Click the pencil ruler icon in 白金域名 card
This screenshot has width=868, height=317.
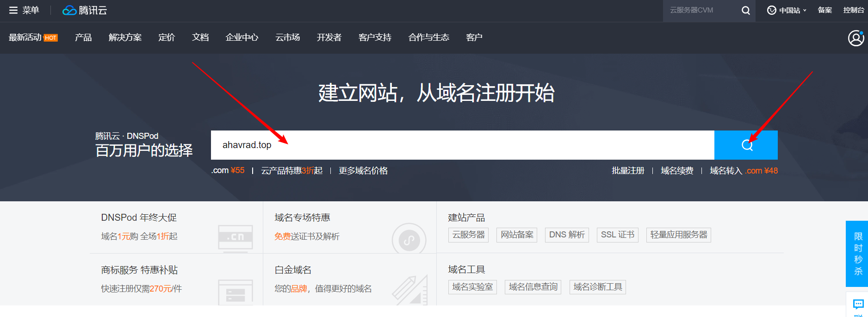[x=409, y=290]
